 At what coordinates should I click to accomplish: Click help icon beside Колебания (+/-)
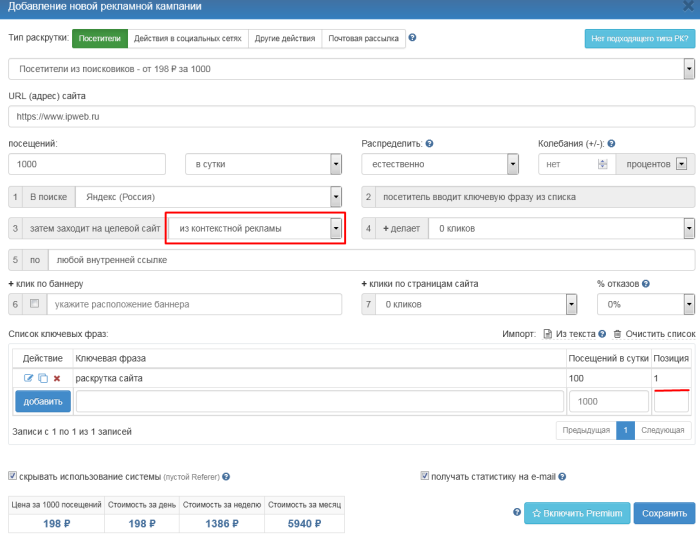click(611, 143)
